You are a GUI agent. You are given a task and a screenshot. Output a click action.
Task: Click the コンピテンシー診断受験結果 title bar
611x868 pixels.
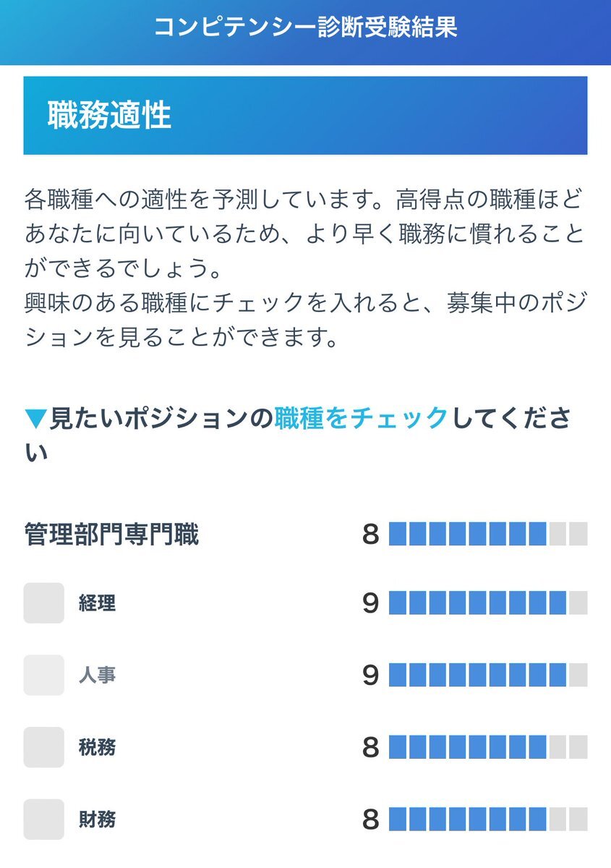(x=305, y=27)
